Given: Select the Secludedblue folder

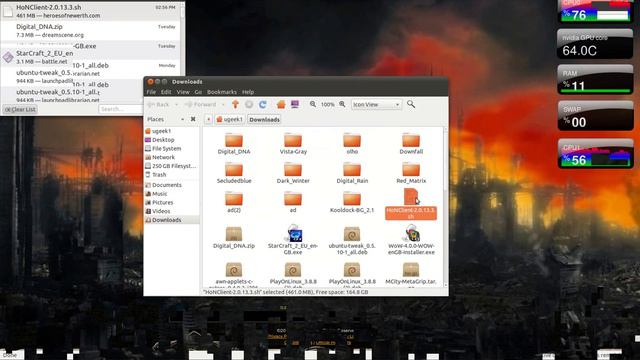Looking at the screenshot, I should tap(234, 173).
